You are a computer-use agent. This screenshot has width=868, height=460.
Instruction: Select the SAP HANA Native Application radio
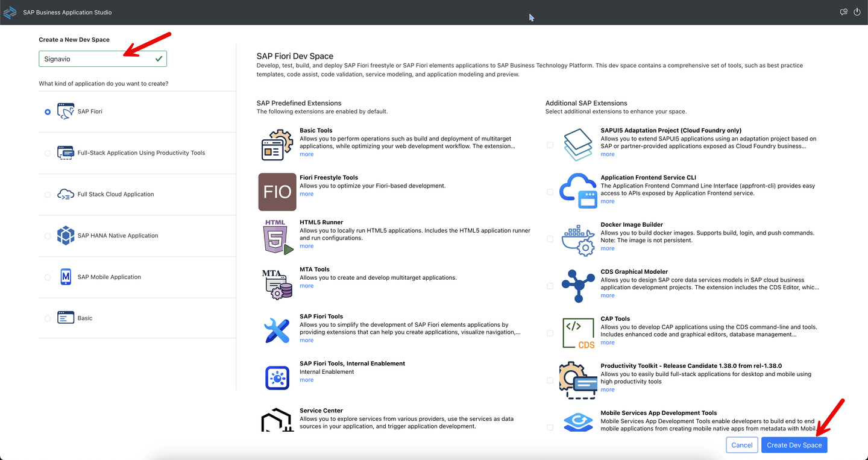(x=48, y=236)
